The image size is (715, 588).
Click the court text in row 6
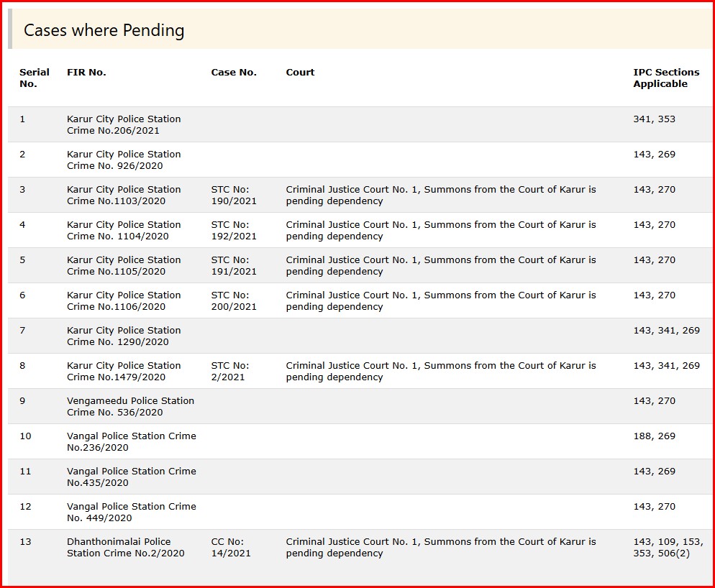pos(440,301)
